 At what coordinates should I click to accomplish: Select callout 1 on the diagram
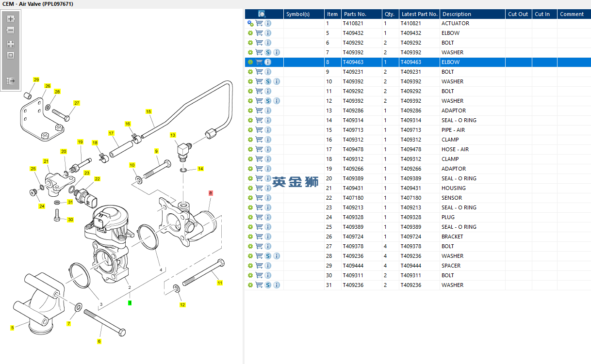click(x=130, y=302)
